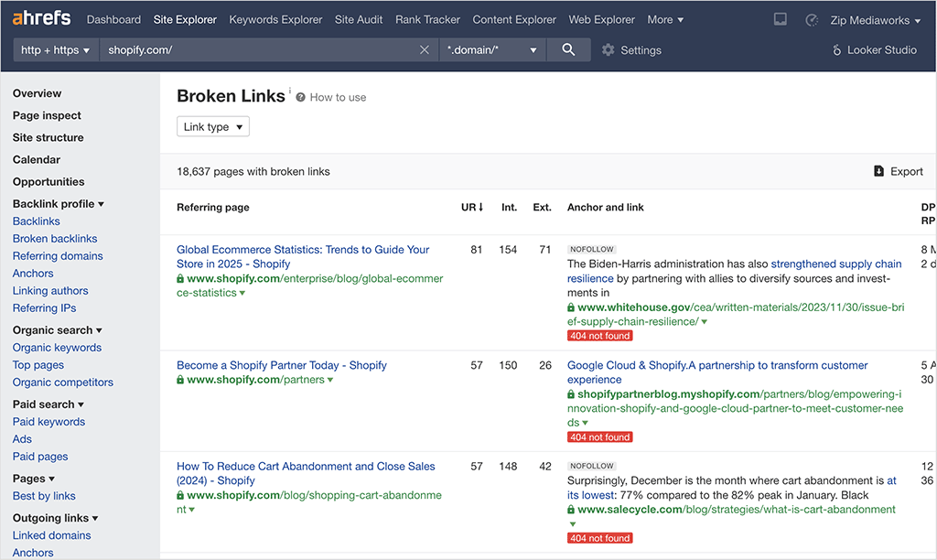The height and width of the screenshot is (560, 937).
Task: Collapse the Outgoing links section
Action: tap(56, 518)
